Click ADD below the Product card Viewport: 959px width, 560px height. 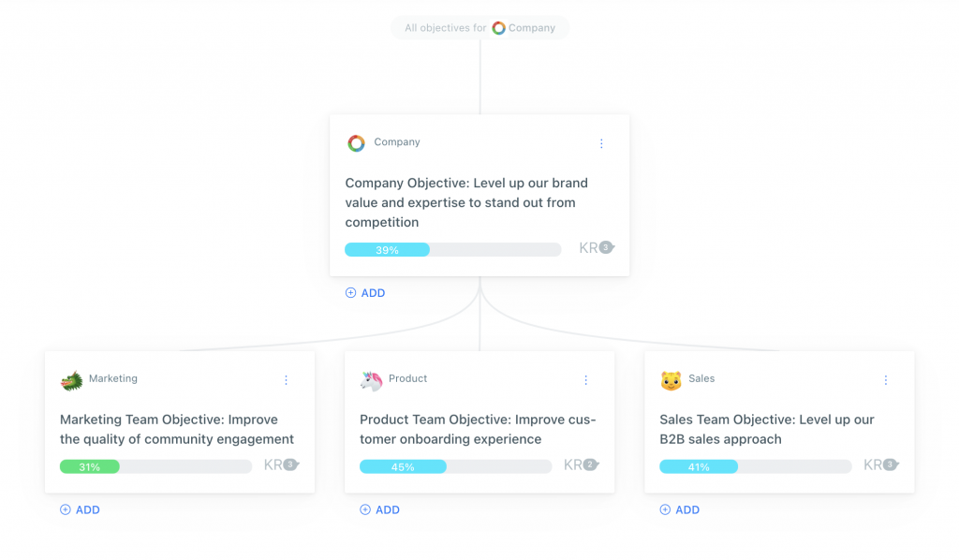click(380, 509)
